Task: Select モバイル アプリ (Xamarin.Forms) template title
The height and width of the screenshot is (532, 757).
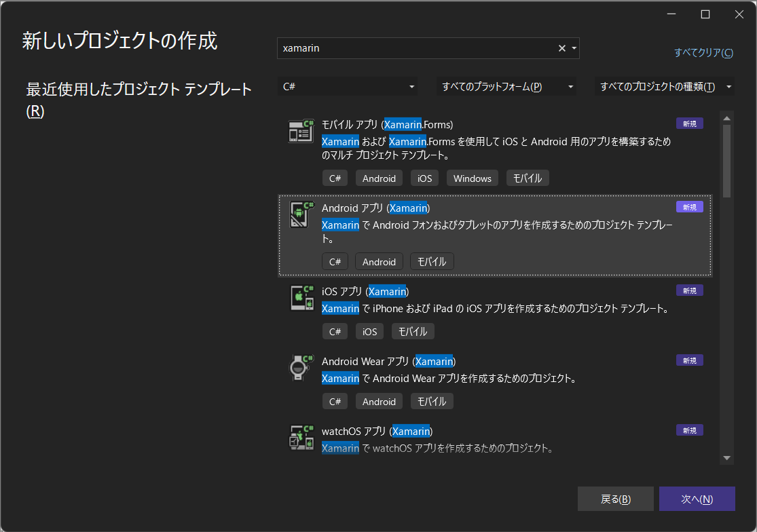Action: click(387, 125)
